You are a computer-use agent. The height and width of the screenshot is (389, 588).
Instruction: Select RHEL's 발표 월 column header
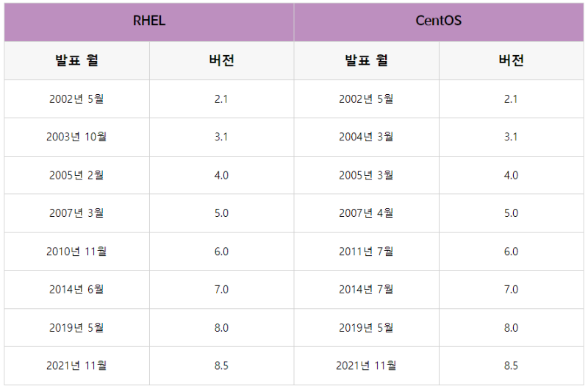(x=77, y=60)
